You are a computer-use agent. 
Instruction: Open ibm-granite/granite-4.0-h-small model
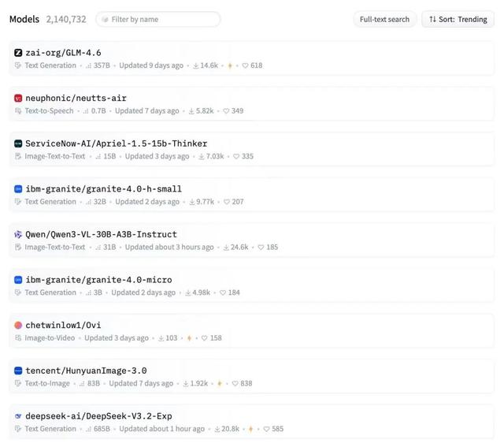(x=103, y=189)
